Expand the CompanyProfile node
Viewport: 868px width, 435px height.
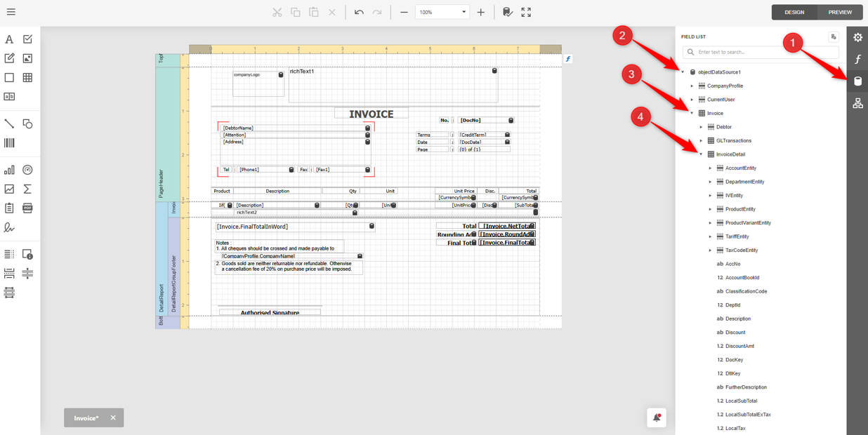[692, 86]
